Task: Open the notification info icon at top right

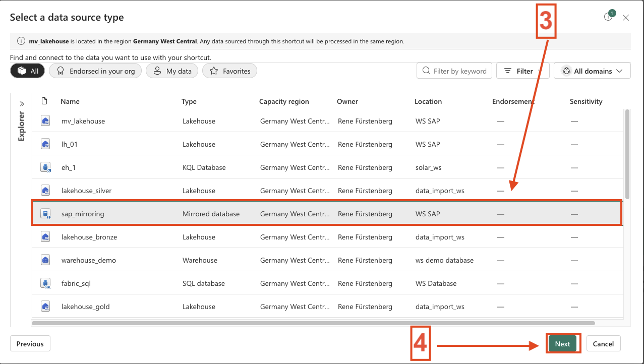Action: click(608, 17)
